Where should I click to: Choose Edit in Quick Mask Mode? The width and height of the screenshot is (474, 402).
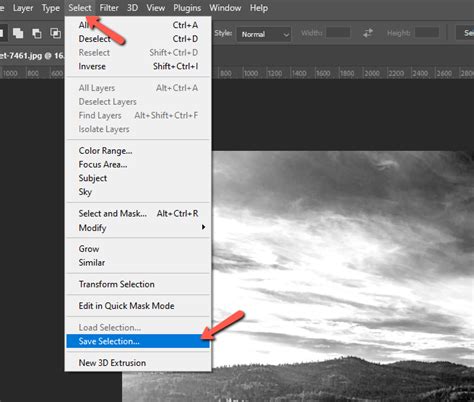click(138, 306)
